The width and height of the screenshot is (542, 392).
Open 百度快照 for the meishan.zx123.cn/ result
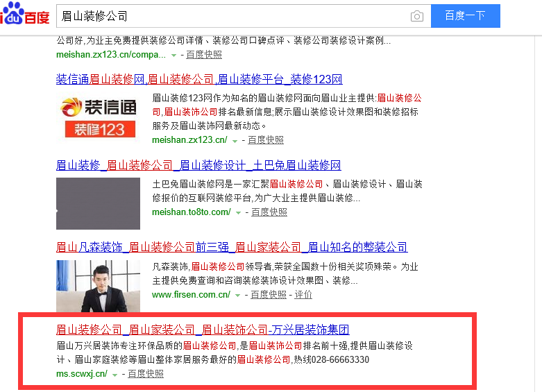click(266, 140)
